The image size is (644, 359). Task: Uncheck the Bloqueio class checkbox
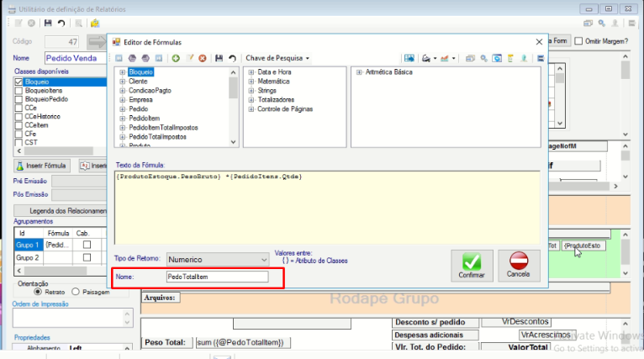pos(18,82)
